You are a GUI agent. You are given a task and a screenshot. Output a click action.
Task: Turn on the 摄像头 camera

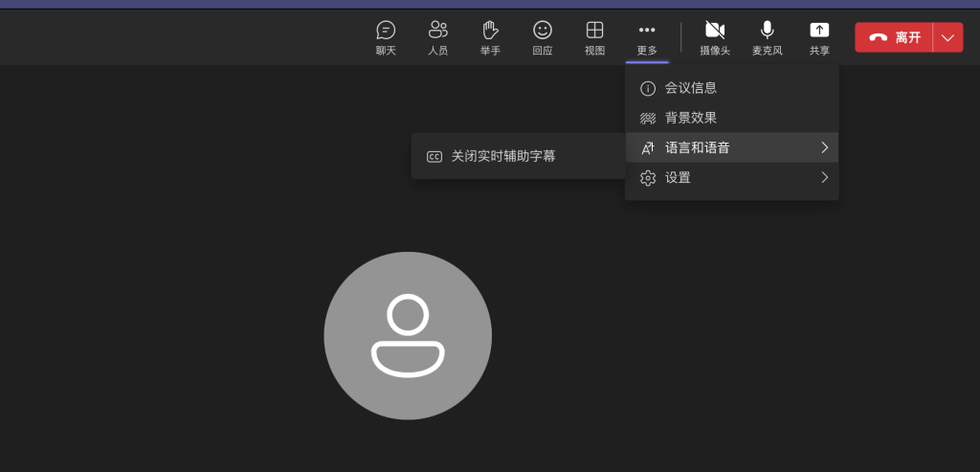(x=715, y=37)
